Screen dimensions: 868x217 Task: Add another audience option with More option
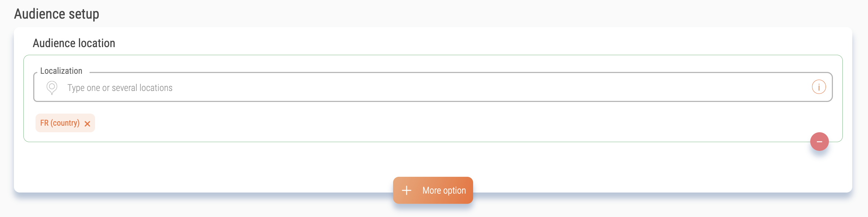[x=433, y=190]
